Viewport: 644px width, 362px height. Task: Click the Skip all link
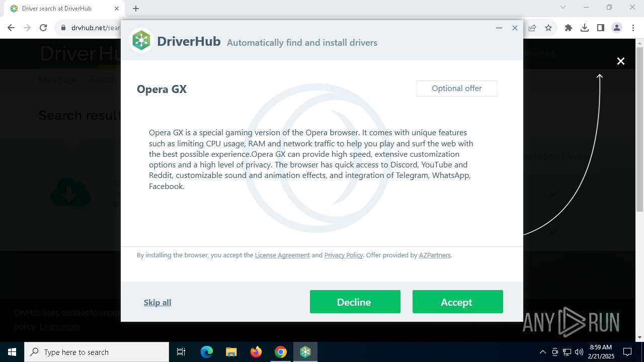[x=157, y=302]
